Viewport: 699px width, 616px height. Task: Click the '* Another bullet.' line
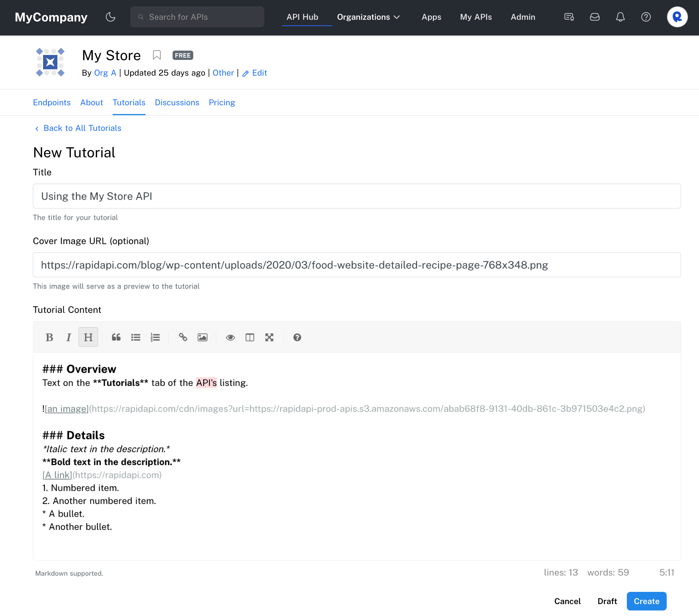click(77, 527)
